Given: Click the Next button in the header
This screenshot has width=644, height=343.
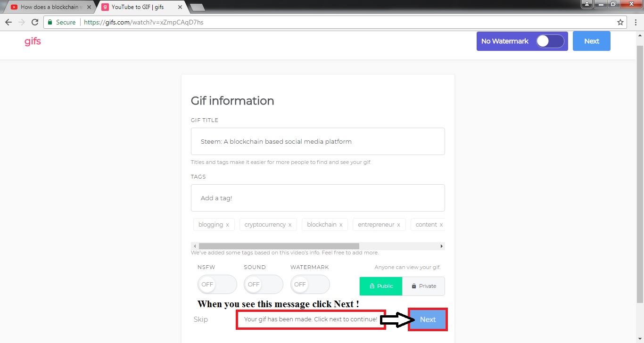Looking at the screenshot, I should pyautogui.click(x=592, y=41).
